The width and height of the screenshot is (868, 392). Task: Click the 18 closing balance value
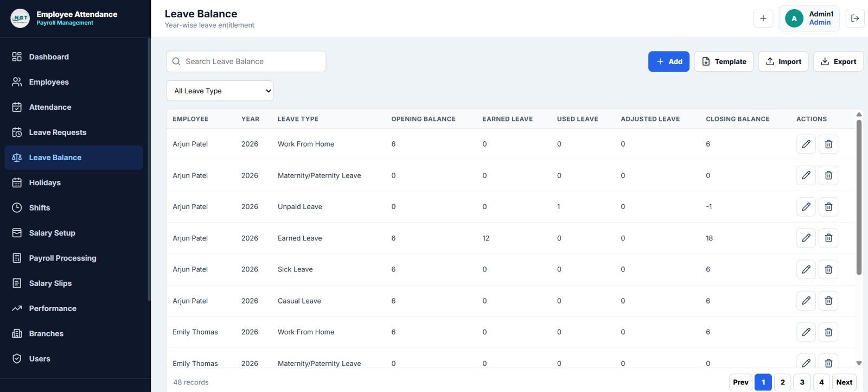click(x=710, y=238)
